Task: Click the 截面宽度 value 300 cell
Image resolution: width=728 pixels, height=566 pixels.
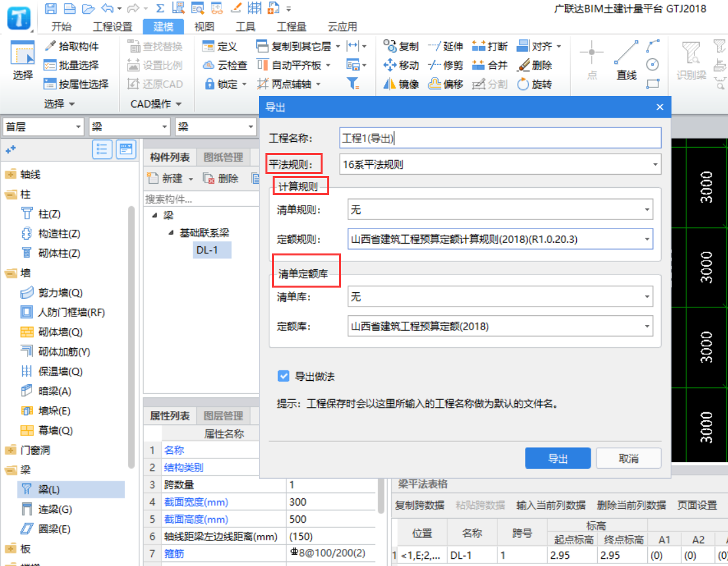Action: [x=330, y=502]
